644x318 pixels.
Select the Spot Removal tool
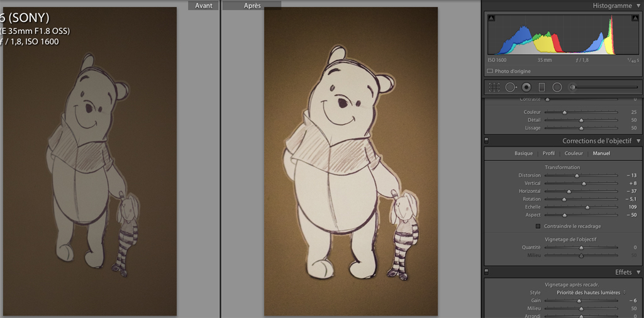(x=511, y=87)
